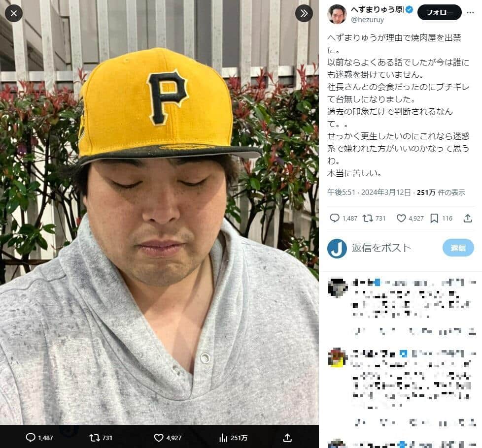Click the author's profile avatar
This screenshot has height=448, width=482.
[337, 14]
